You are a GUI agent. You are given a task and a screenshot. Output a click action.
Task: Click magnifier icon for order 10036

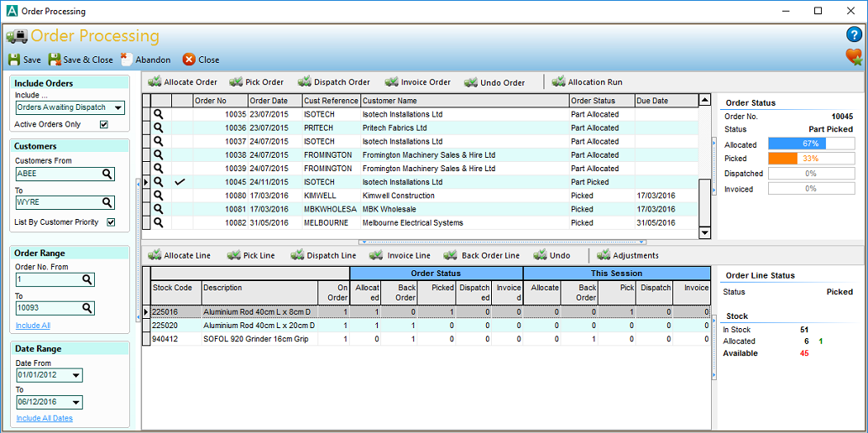coord(159,128)
